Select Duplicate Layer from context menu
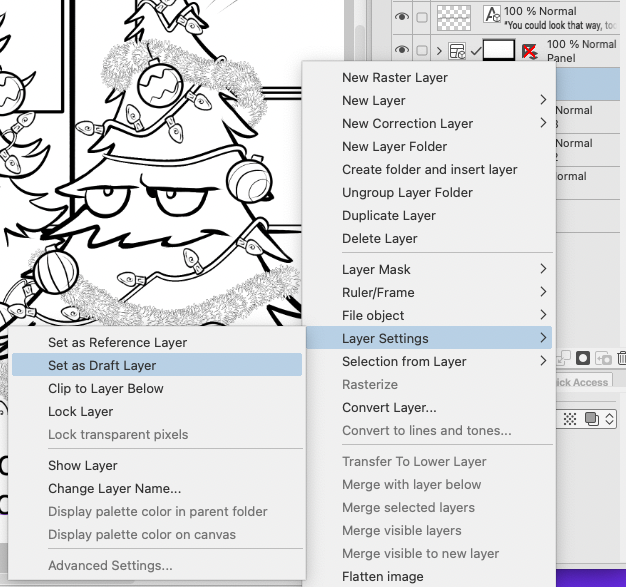The width and height of the screenshot is (626, 587). click(x=389, y=215)
